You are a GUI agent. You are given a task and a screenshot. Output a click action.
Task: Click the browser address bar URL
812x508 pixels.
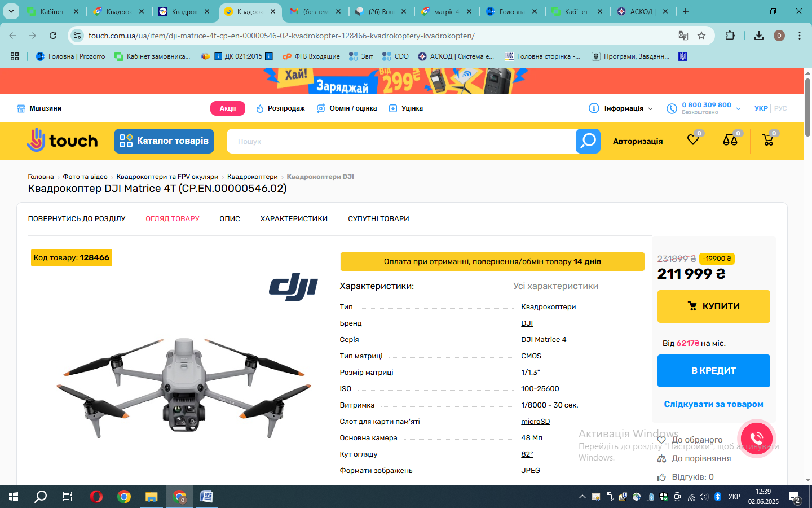pos(281,36)
